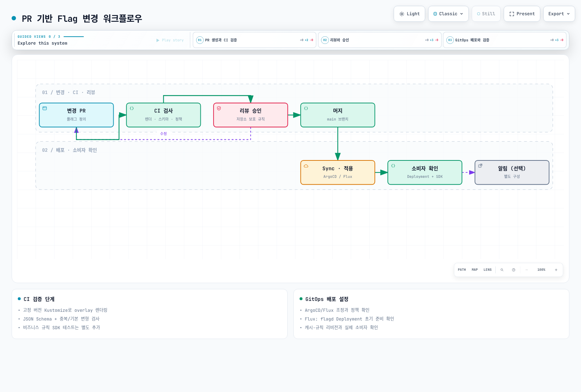Click ArgoCD/Flux 조정과 정책 확인 line

point(337,310)
